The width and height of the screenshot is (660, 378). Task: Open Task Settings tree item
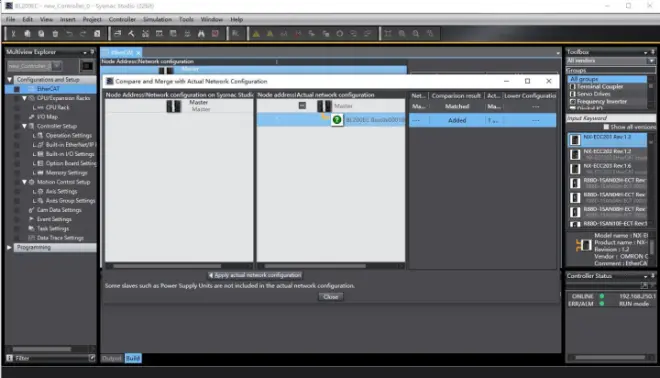(53, 229)
